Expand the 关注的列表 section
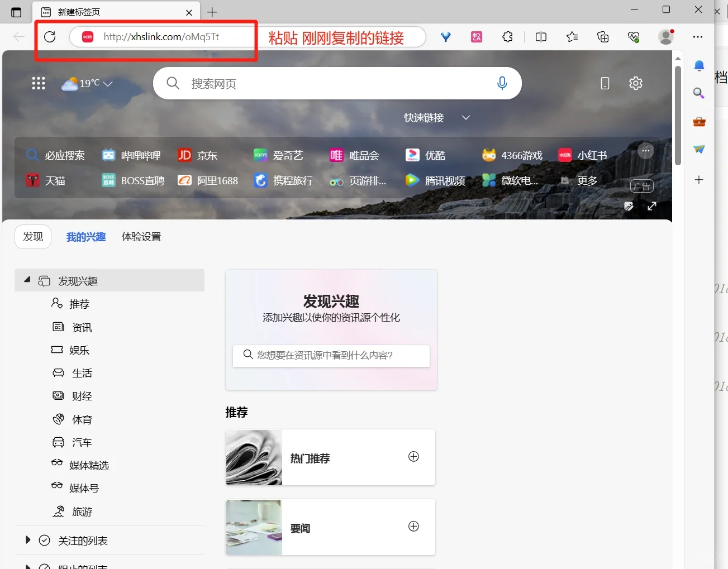The height and width of the screenshot is (569, 728). 27,540
